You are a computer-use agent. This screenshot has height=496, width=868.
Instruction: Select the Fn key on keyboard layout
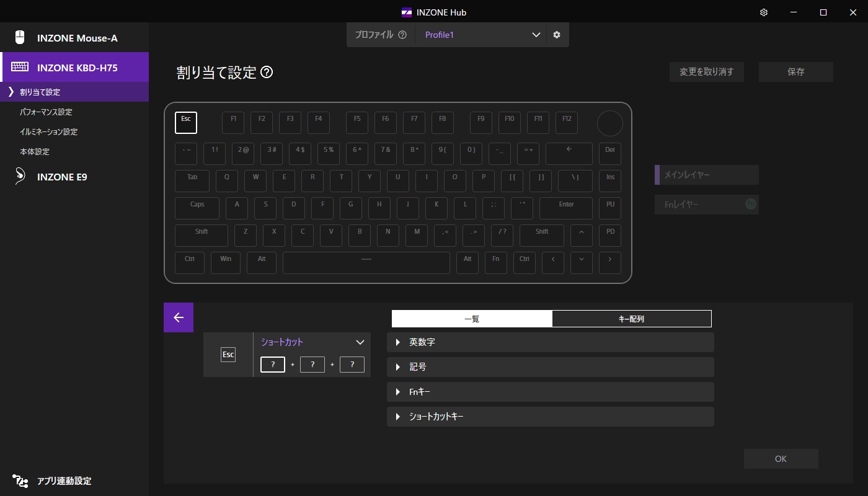point(496,263)
